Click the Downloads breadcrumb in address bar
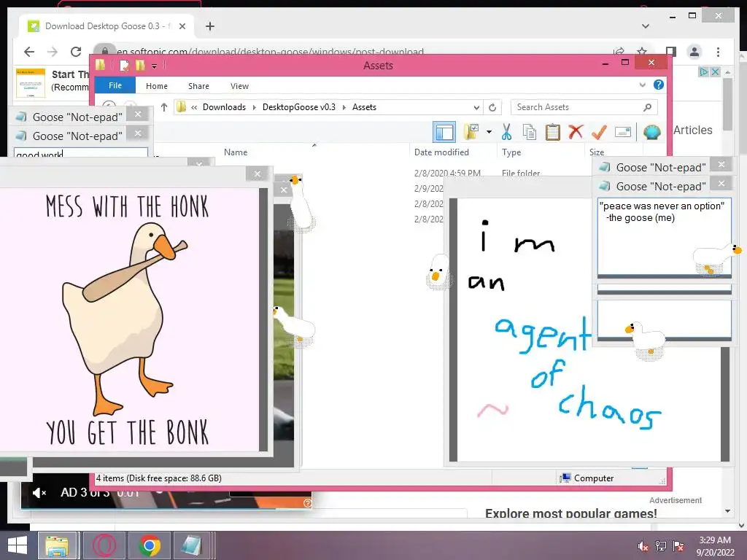Image resolution: width=747 pixels, height=560 pixels. click(224, 107)
